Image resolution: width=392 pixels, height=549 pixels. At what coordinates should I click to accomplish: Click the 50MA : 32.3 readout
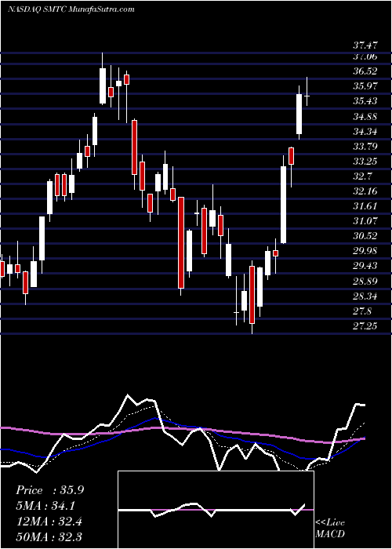tap(49, 536)
